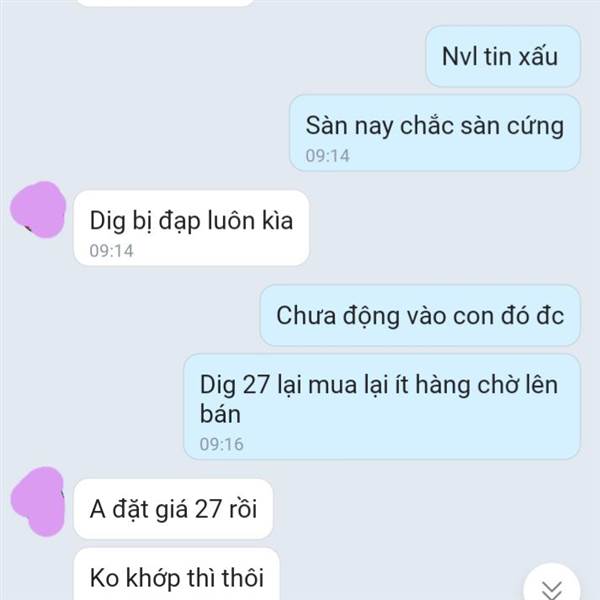Tap the 09:14 timestamp under "Dig bị đạp luôn kìa"
Image resolution: width=600 pixels, height=600 pixels.
click(111, 251)
